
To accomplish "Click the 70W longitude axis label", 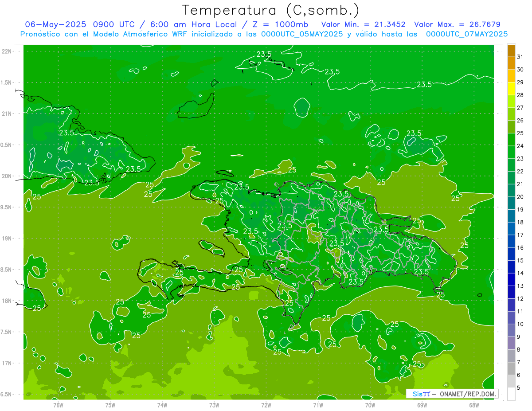I will click(x=370, y=405).
